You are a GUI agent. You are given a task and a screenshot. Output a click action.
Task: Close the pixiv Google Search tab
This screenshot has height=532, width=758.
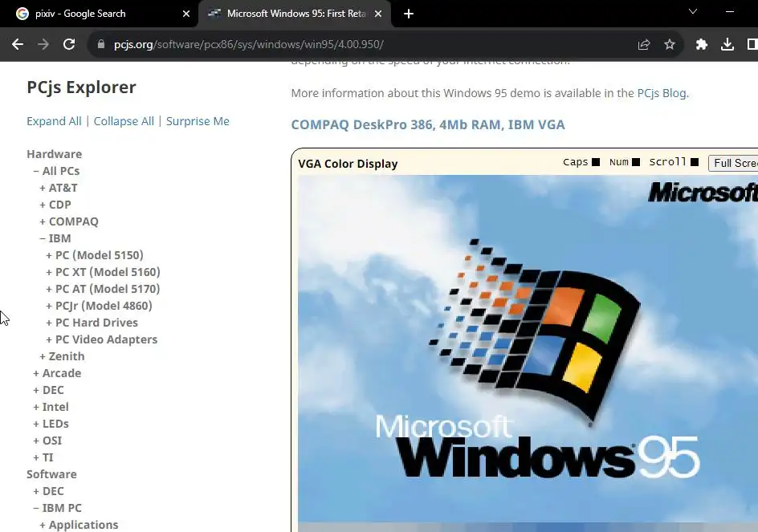[x=186, y=14]
